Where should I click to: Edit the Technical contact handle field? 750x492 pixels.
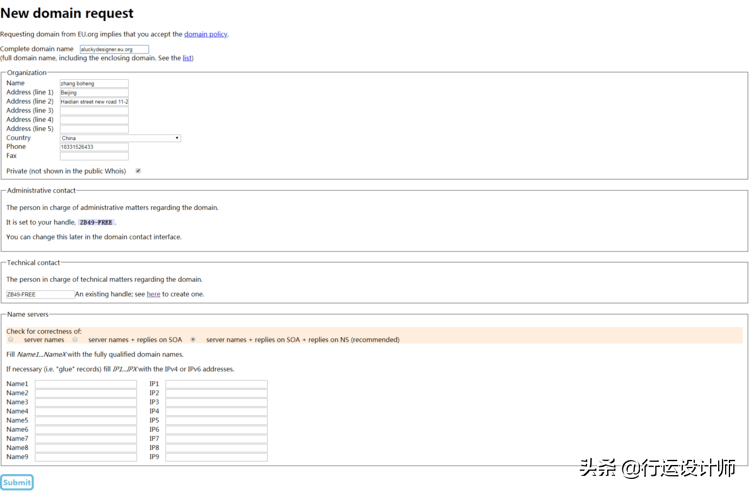click(x=40, y=295)
